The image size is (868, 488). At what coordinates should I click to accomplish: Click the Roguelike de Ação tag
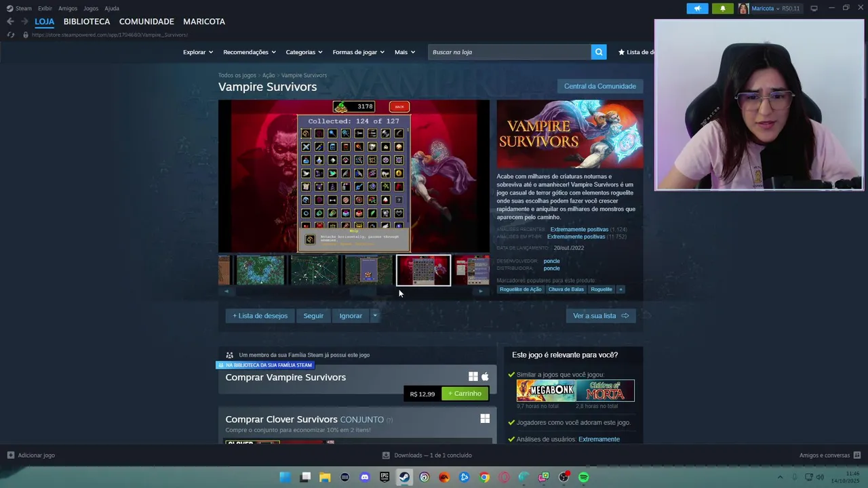pos(521,289)
